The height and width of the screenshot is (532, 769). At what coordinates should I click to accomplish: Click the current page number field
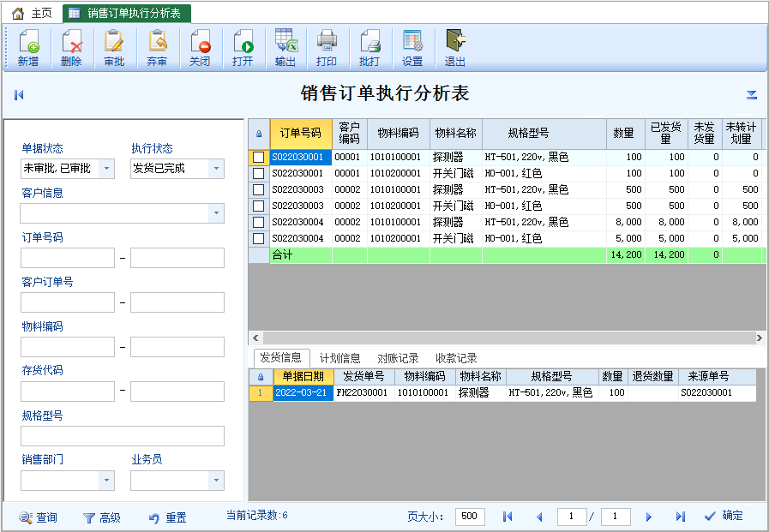click(572, 517)
